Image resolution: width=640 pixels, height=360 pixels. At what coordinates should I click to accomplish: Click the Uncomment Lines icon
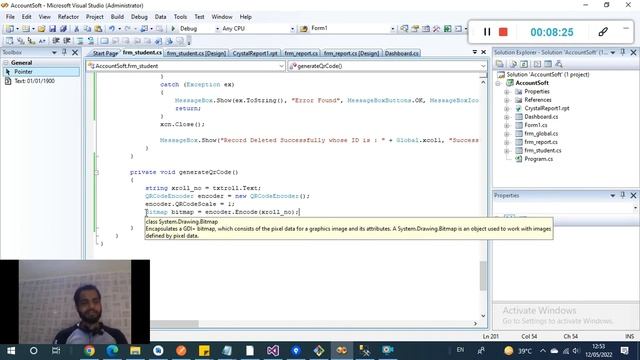tap(91, 41)
